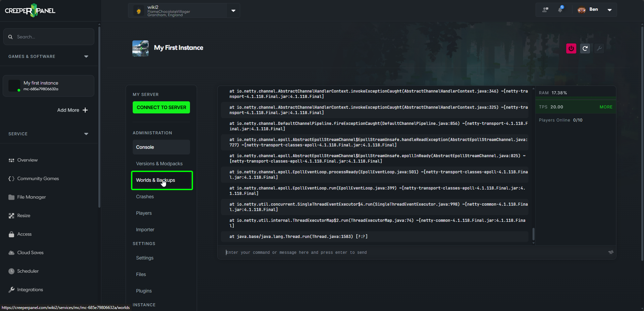The image size is (644, 311).
Task: Open the support chat icon in header
Action: tap(545, 10)
